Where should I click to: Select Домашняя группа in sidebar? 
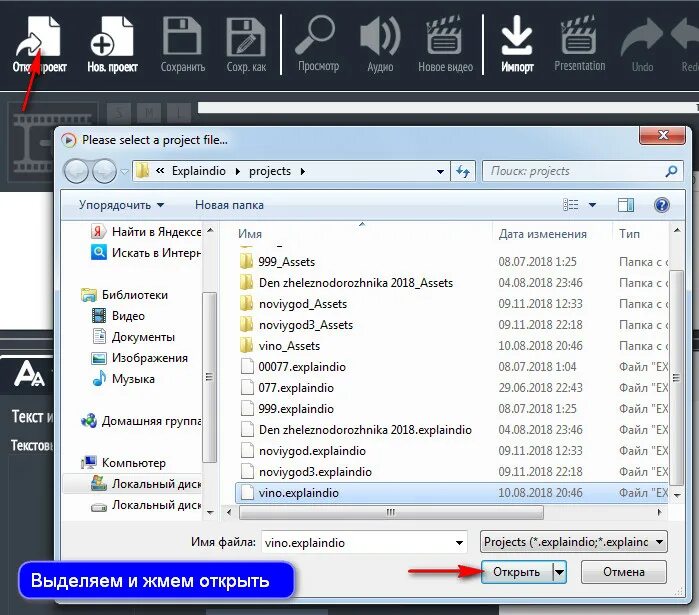(x=142, y=421)
